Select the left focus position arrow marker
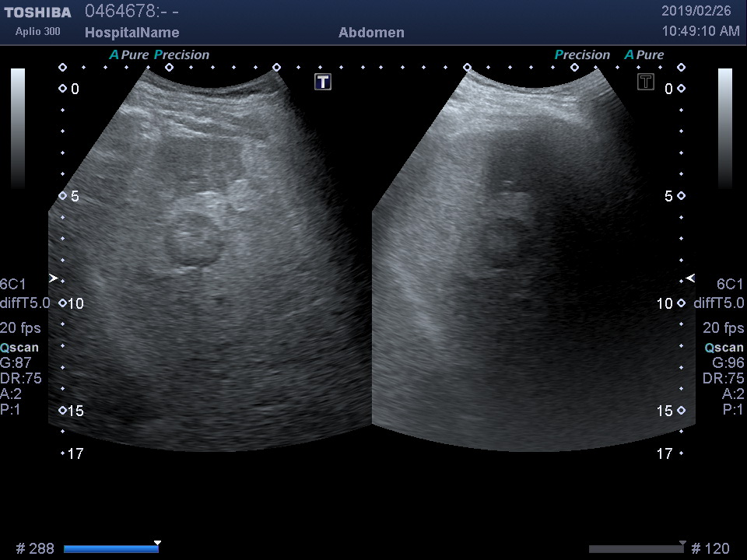This screenshot has width=747, height=560. [53, 278]
